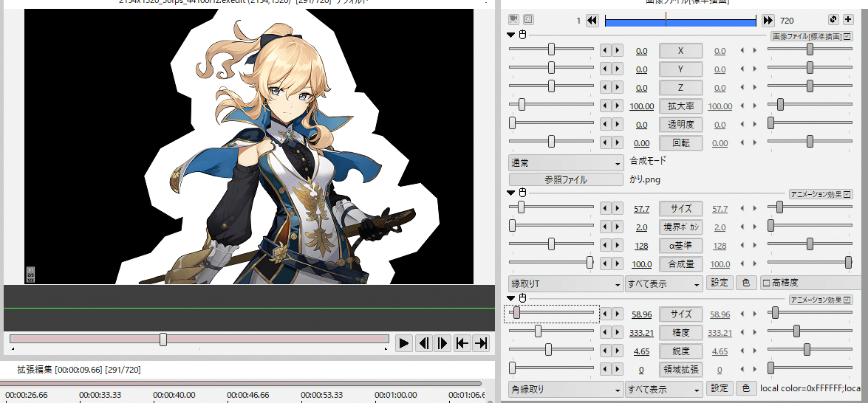Increase 拡大率 start value with boxed right arrow
Screen dimensions: 868x403
[x=617, y=106]
